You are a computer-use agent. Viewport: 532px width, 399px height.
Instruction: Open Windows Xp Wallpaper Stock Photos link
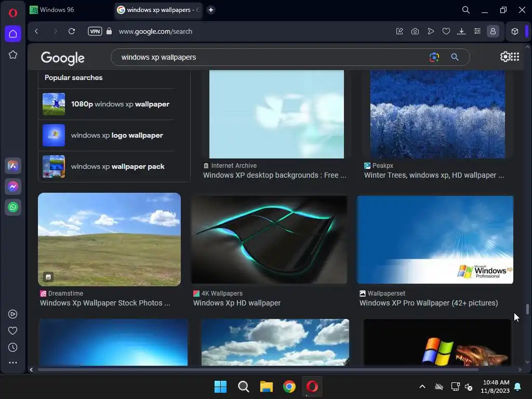click(x=105, y=303)
